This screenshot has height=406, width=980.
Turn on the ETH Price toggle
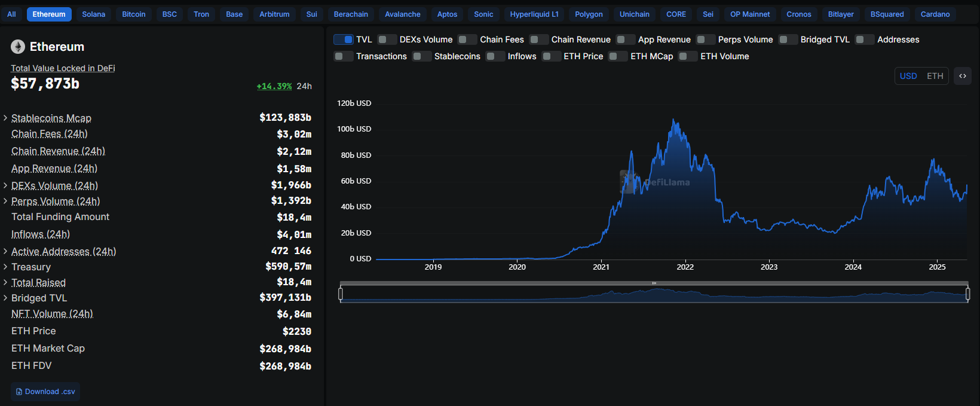click(x=551, y=56)
